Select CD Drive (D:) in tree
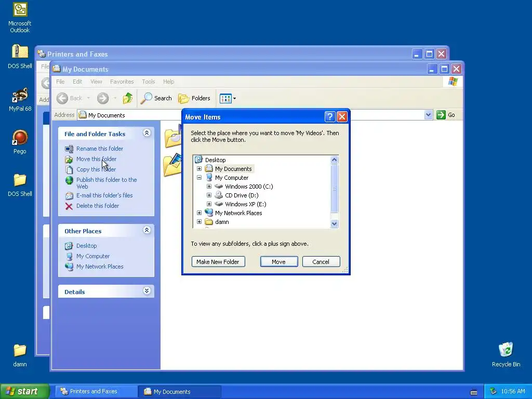Image resolution: width=532 pixels, height=399 pixels. click(242, 195)
